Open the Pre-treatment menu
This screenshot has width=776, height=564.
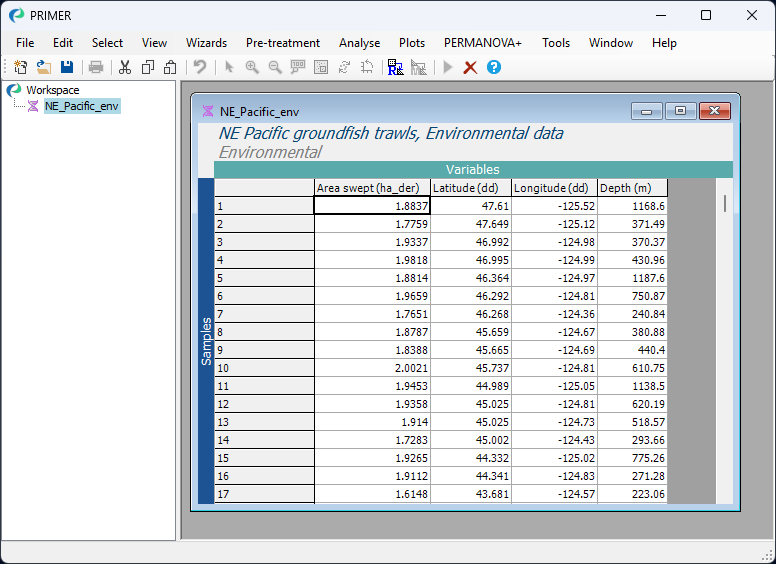[x=283, y=43]
